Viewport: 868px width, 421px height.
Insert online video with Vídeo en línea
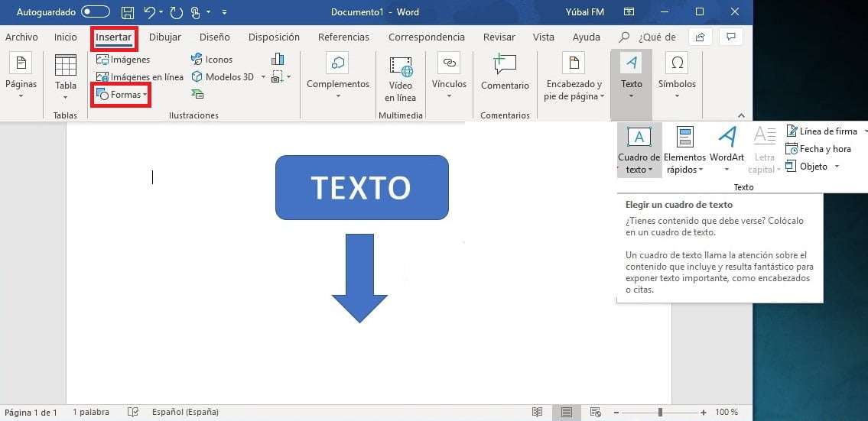(401, 76)
